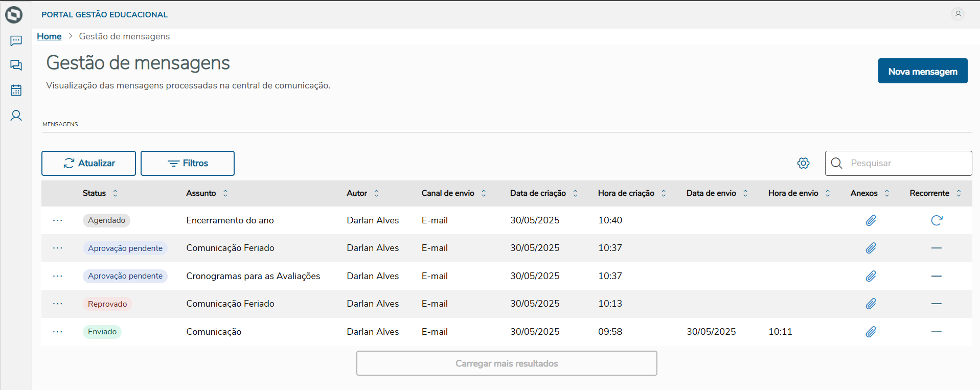Sort table by Status column
The width and height of the screenshot is (980, 390).
pyautogui.click(x=115, y=193)
